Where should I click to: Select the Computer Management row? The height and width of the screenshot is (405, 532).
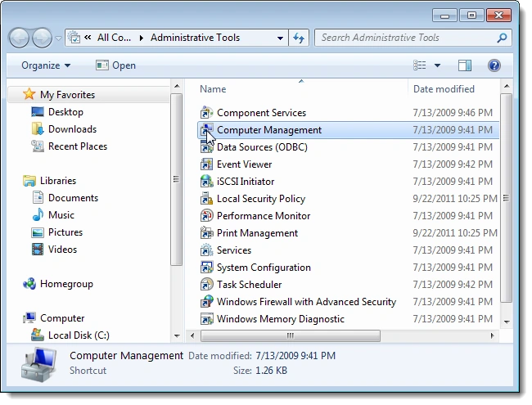coord(348,130)
